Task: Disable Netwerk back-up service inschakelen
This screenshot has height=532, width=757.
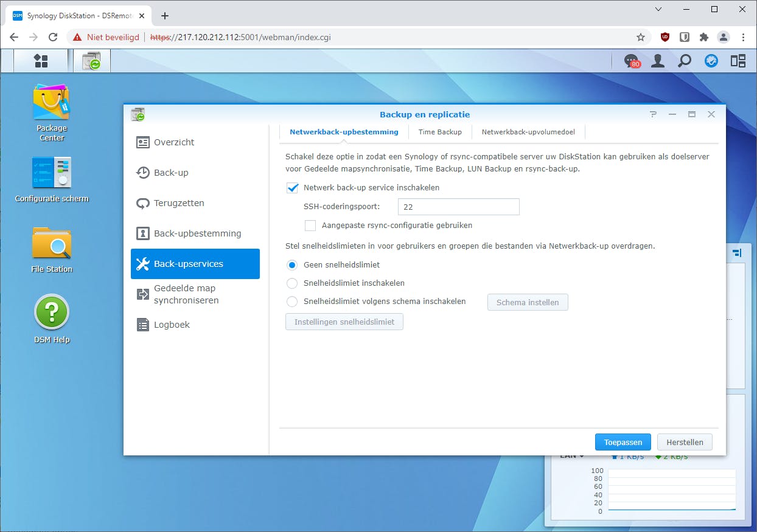Action: tap(293, 188)
